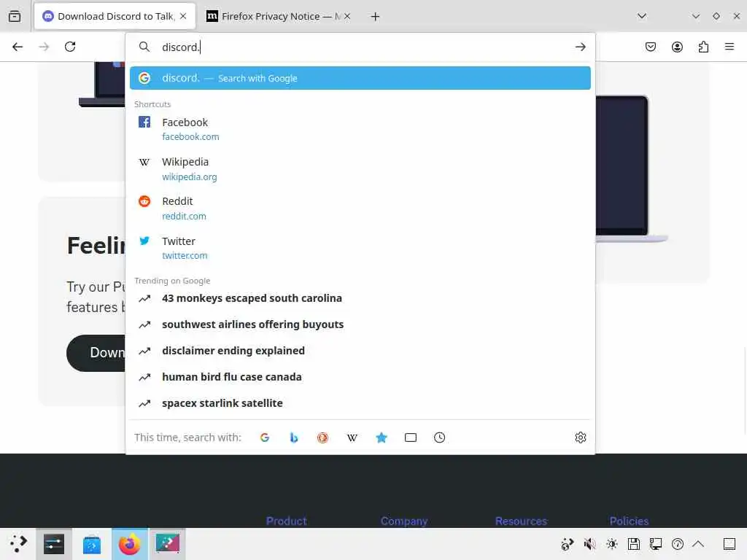Search this time with DuckDuckGo icon
This screenshot has width=747, height=560.
[x=323, y=437]
